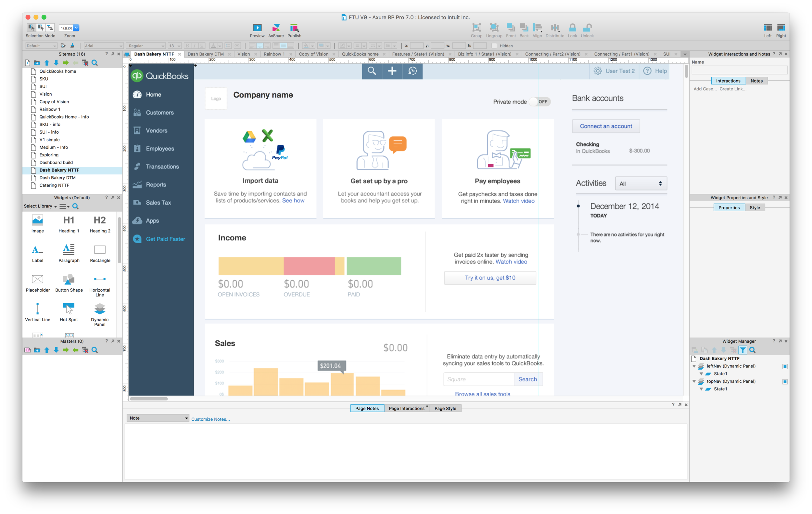
Task: Indent the Sitemap page with green arrow
Action: (x=66, y=63)
